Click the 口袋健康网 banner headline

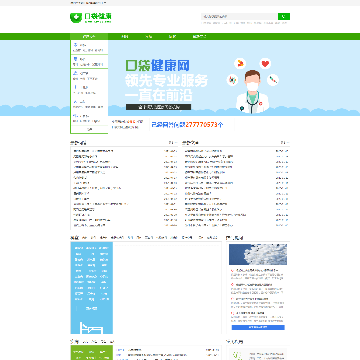tap(157, 66)
